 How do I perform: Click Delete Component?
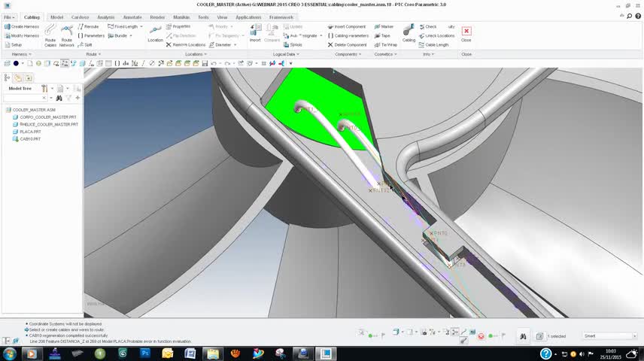click(347, 45)
